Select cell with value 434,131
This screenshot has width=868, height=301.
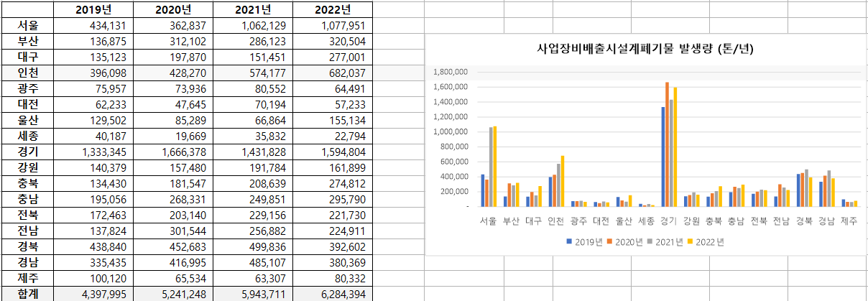pos(93,25)
